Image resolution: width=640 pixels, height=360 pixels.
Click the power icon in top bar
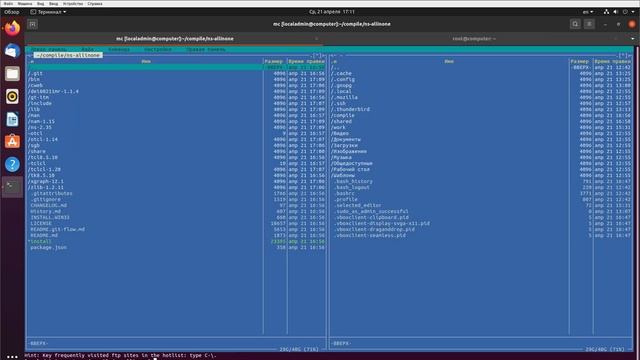tap(625, 12)
